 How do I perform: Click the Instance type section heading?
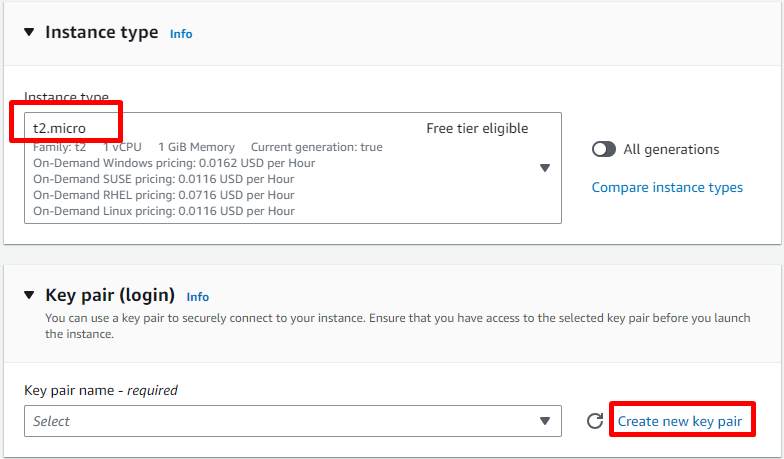point(101,32)
